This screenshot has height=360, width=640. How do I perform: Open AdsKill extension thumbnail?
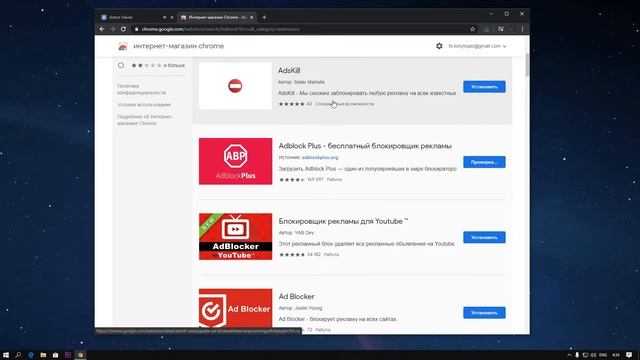tap(235, 86)
